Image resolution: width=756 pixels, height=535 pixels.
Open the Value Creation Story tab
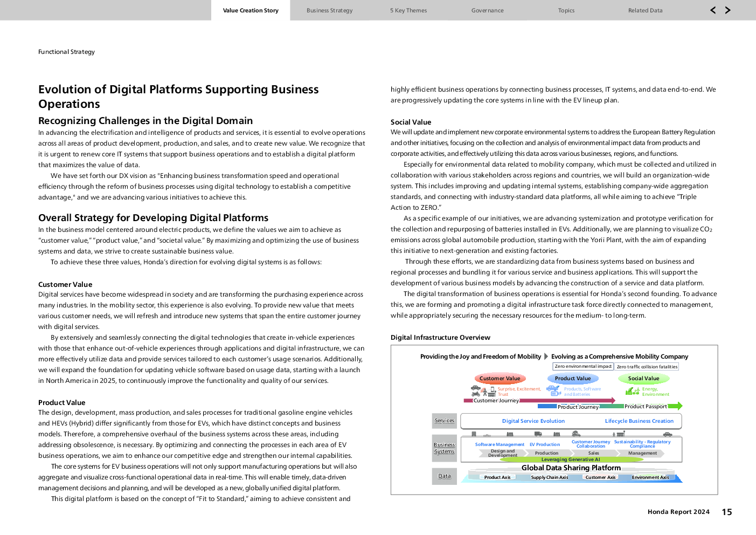tap(251, 10)
